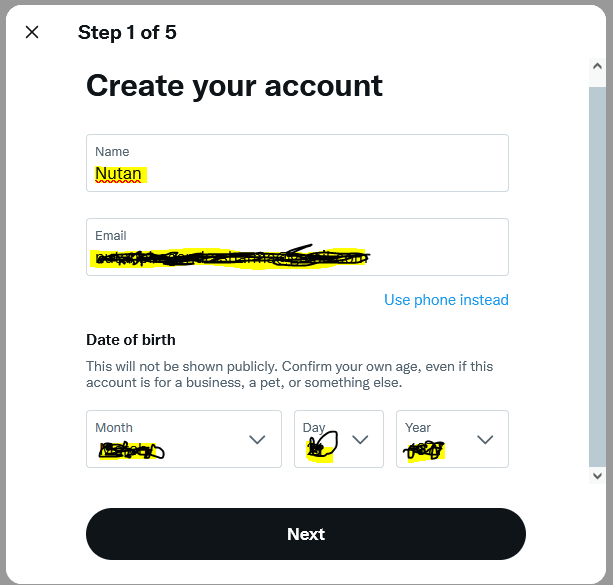Open the Day dropdown
Screen dimensions: 613x585
click(339, 439)
